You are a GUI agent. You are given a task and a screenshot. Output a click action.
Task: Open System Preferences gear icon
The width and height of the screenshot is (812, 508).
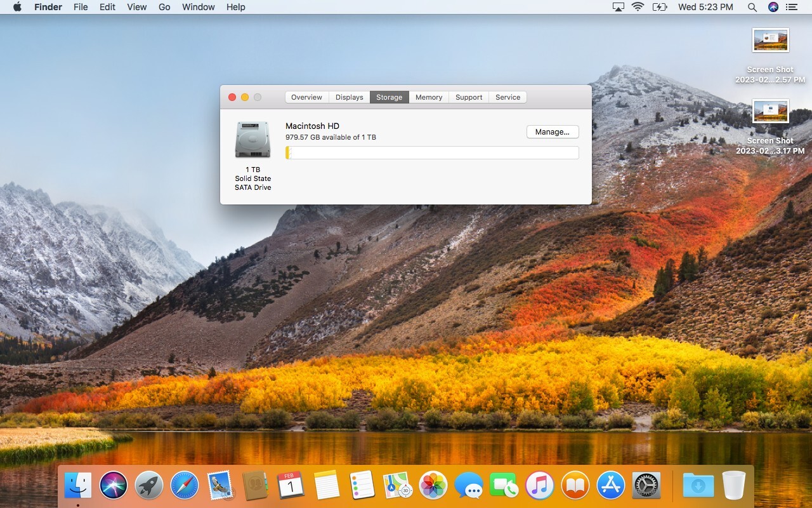click(646, 486)
